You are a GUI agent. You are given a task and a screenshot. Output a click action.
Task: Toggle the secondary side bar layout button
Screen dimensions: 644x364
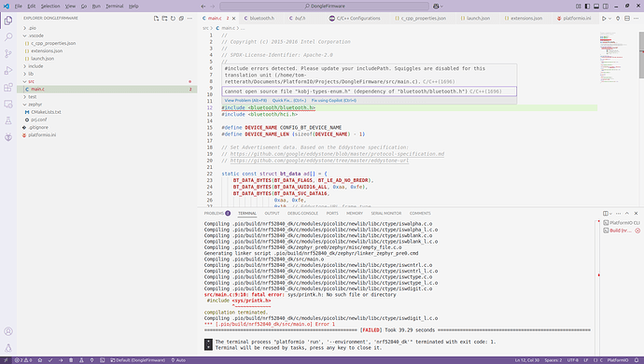tap(606, 7)
